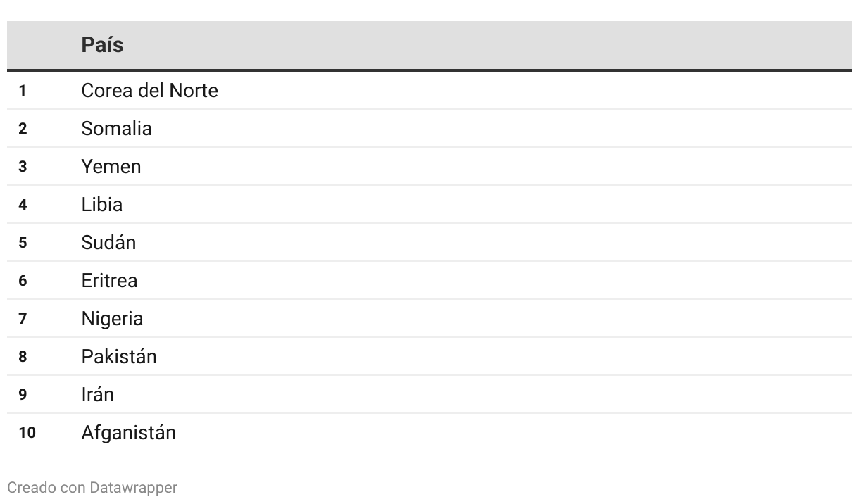Open the Creado con Datawrapper link
The height and width of the screenshot is (504, 859).
click(92, 487)
